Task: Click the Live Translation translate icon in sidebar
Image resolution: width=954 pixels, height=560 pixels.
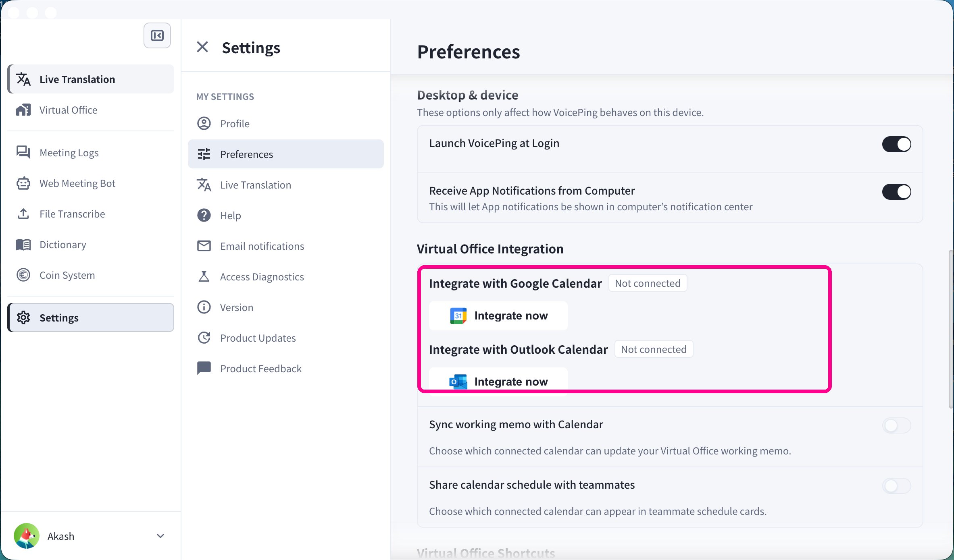Action: coord(23,79)
